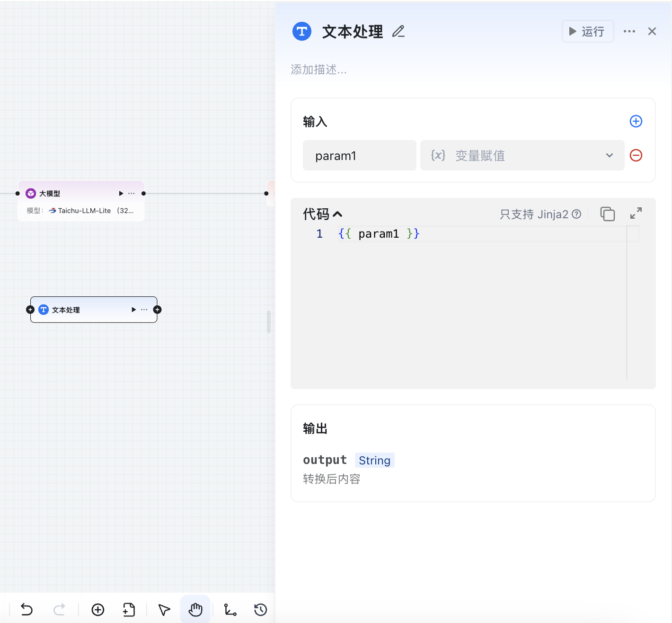Click the 运行 run button
Image resolution: width=672 pixels, height=623 pixels.
[x=587, y=31]
